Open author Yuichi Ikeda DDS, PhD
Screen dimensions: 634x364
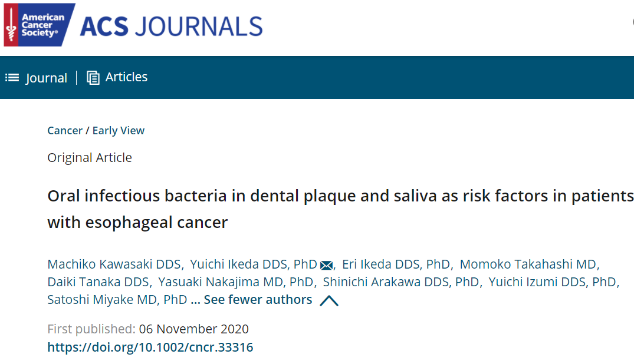pyautogui.click(x=254, y=264)
